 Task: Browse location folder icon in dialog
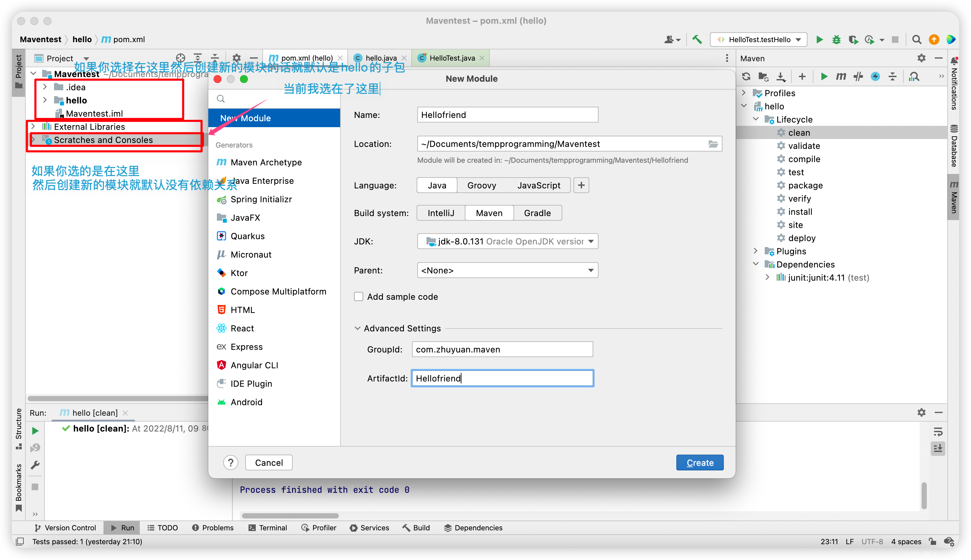713,144
